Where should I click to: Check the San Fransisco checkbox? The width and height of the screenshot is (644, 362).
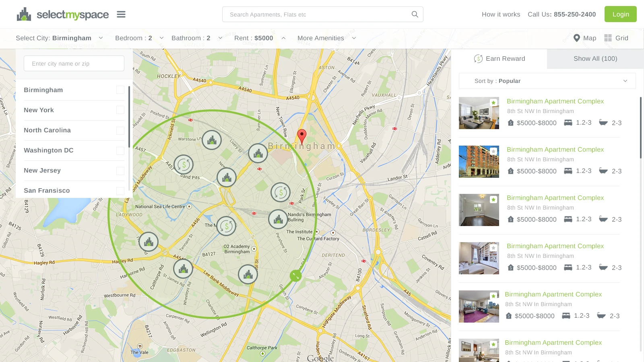pos(120,191)
